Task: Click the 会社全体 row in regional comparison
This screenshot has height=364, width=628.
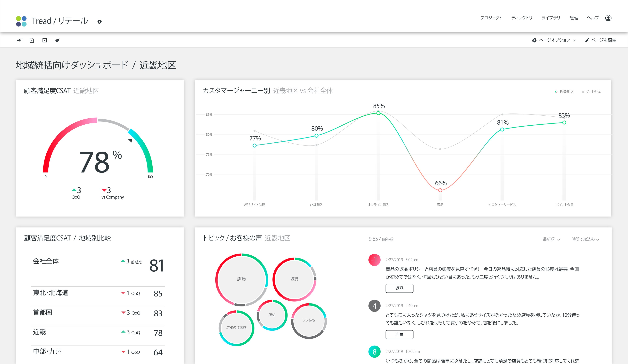Action: (x=98, y=266)
